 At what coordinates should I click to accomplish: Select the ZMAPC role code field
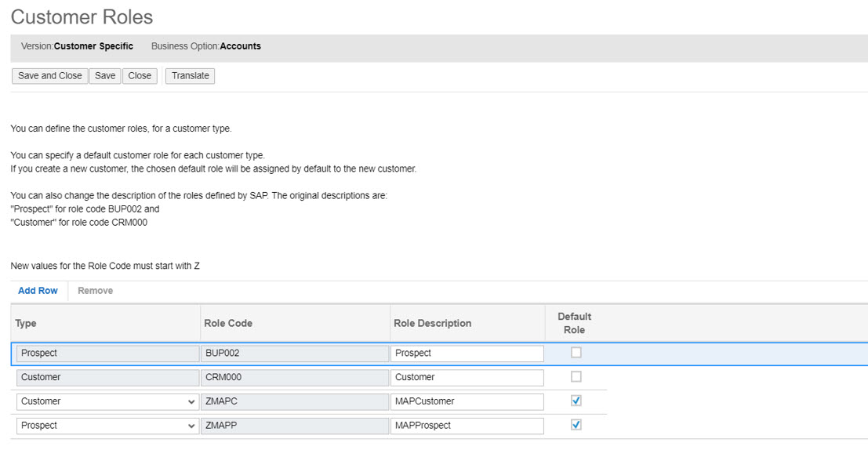[295, 401]
